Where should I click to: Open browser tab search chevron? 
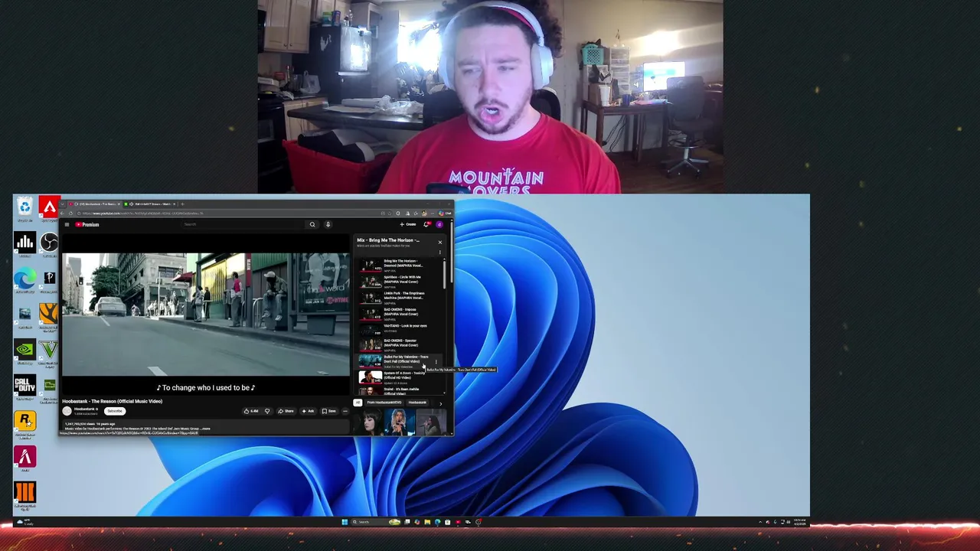click(x=62, y=204)
